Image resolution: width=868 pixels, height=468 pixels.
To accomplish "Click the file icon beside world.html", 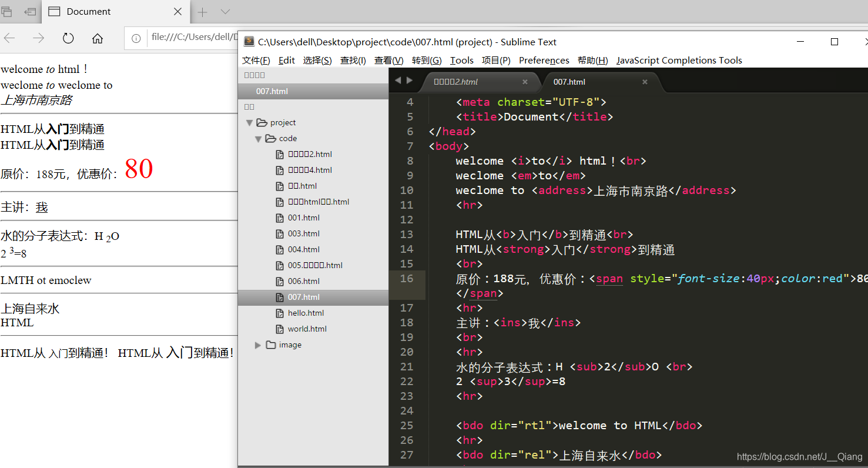I will [280, 329].
